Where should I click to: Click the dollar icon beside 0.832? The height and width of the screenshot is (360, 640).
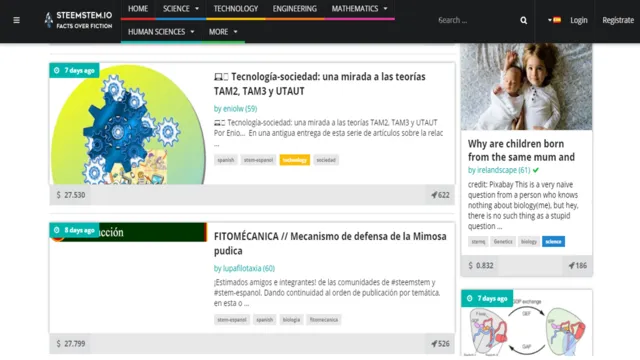[471, 266]
